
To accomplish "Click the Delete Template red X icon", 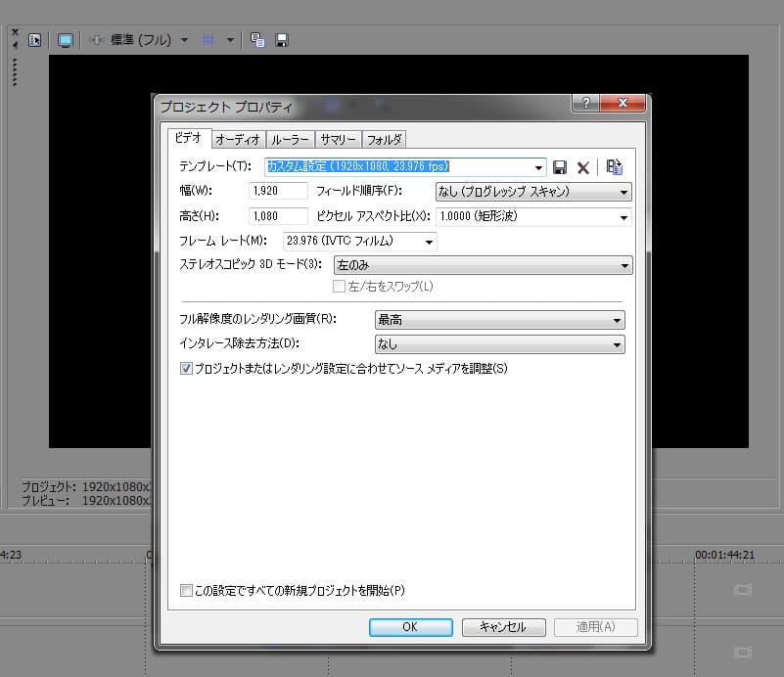I will pyautogui.click(x=583, y=167).
